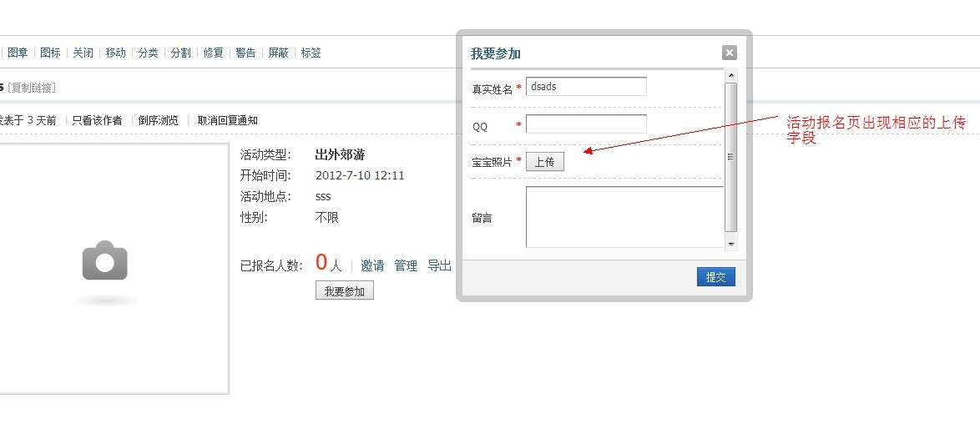980x424 pixels.
Task: Click the 修复 moderation option
Action: click(213, 53)
